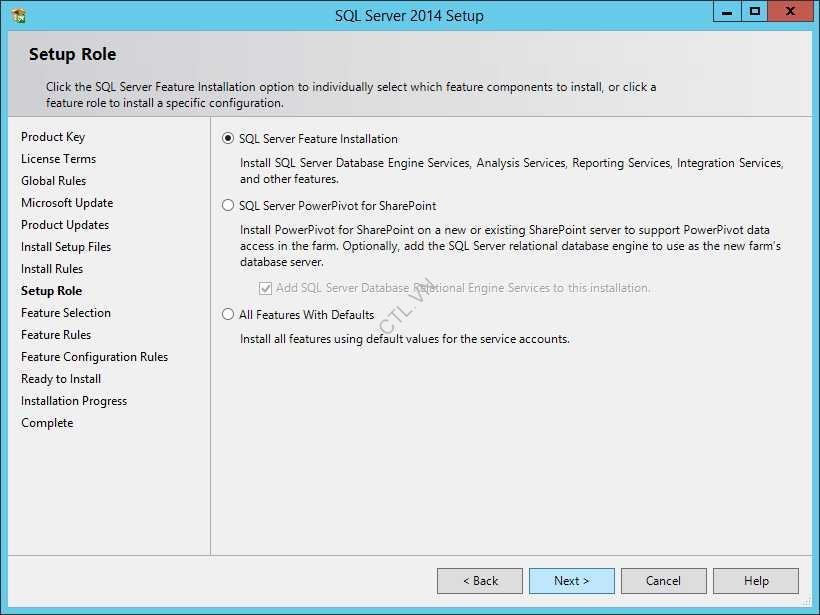Select Installation Progress in the navigation pane
This screenshot has width=820, height=615.
click(73, 400)
